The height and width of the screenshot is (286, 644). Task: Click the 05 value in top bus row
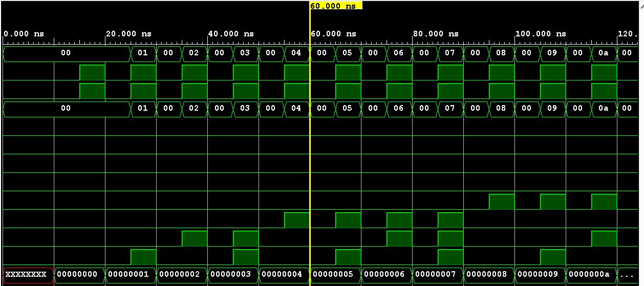(348, 53)
